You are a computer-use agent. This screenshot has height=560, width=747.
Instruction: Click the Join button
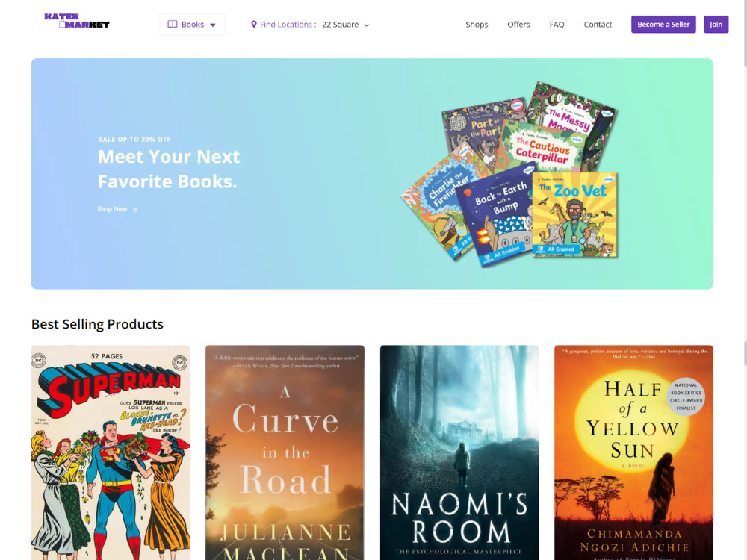[716, 25]
